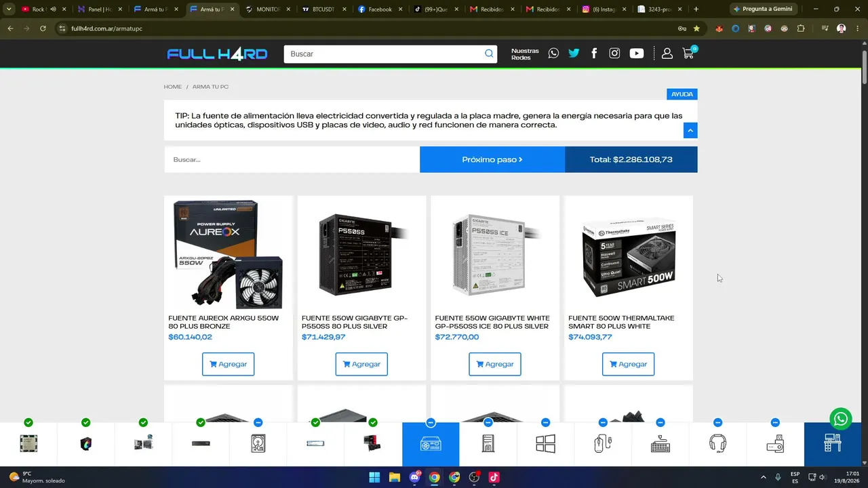868x488 pixels.
Task: Open the Instagram icon in site header
Action: coord(614,54)
